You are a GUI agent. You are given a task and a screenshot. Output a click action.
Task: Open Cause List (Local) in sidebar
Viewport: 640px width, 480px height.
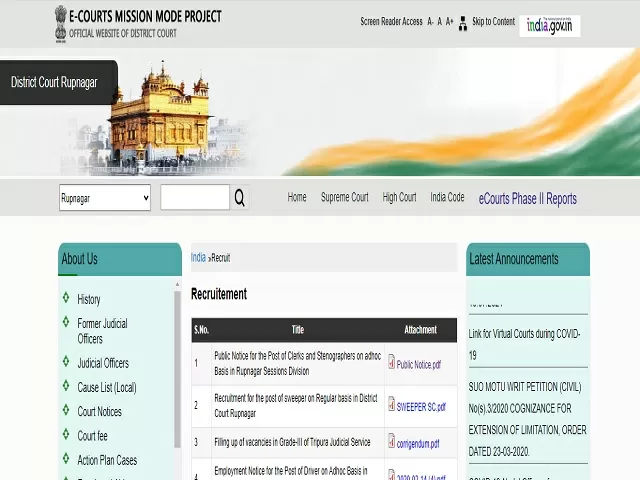(x=106, y=387)
